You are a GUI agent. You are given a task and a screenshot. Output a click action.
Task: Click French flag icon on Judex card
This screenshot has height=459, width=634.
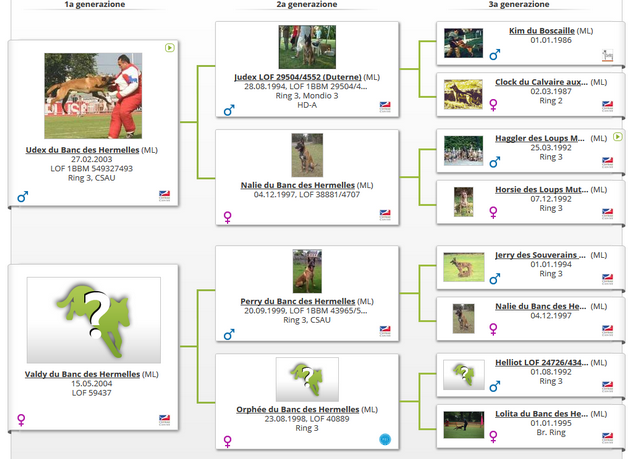pyautogui.click(x=385, y=105)
